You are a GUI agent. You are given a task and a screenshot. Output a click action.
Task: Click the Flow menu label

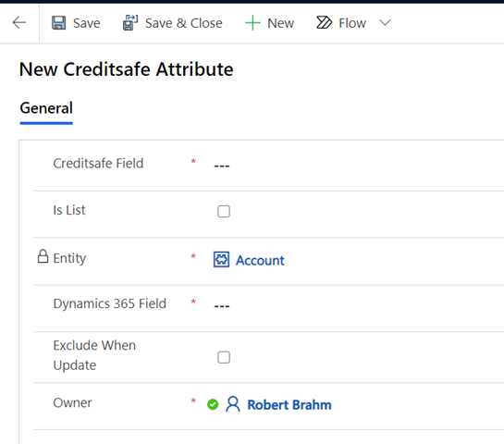[352, 23]
